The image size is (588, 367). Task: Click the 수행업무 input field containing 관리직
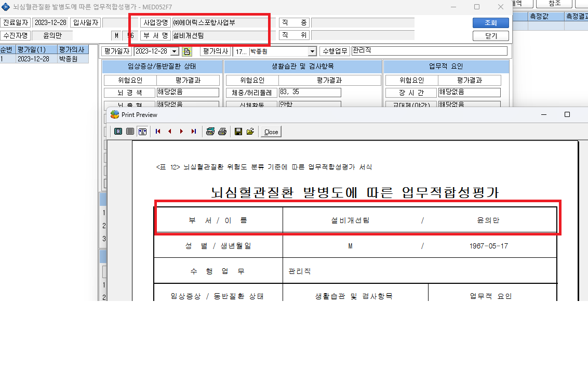pyautogui.click(x=430, y=51)
